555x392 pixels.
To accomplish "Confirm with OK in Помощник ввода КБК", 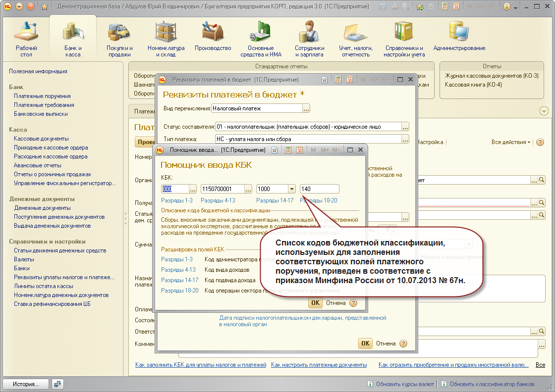I will click(315, 303).
